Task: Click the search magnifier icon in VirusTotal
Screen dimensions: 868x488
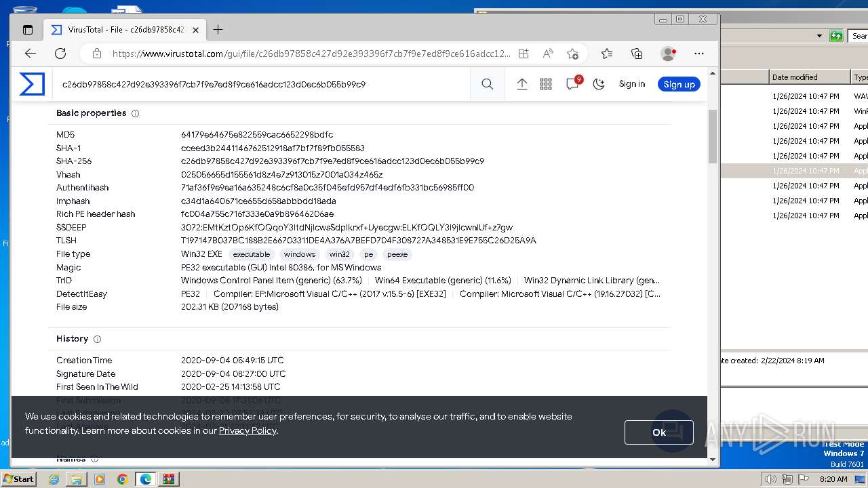Action: click(x=487, y=84)
